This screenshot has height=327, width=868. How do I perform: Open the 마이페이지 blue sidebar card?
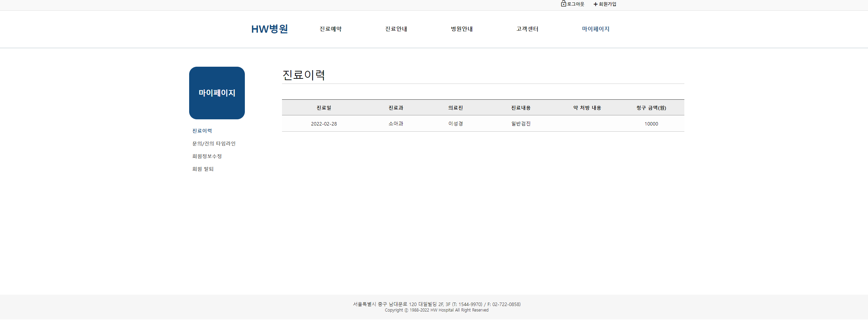tap(217, 92)
